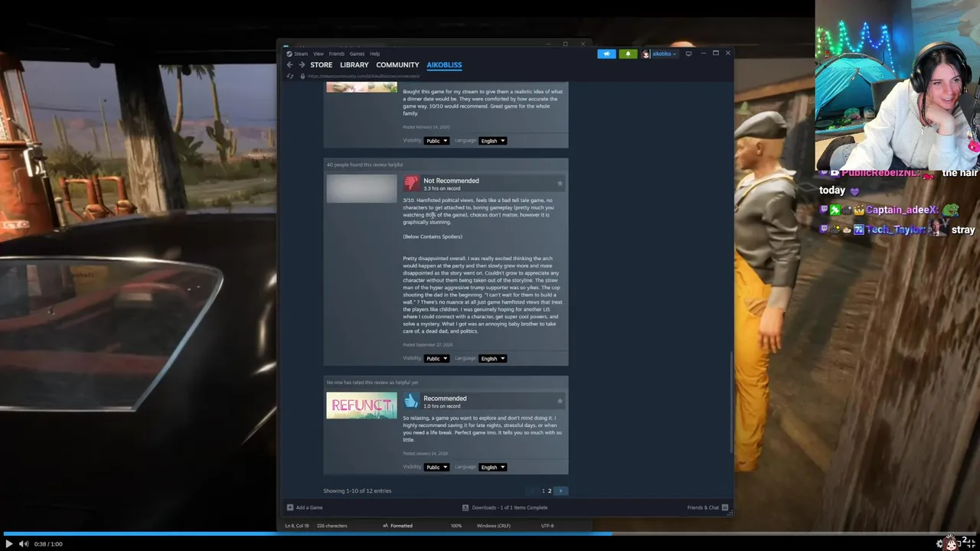Open the Help menu
Image resolution: width=980 pixels, height=551 pixels.
(x=374, y=54)
